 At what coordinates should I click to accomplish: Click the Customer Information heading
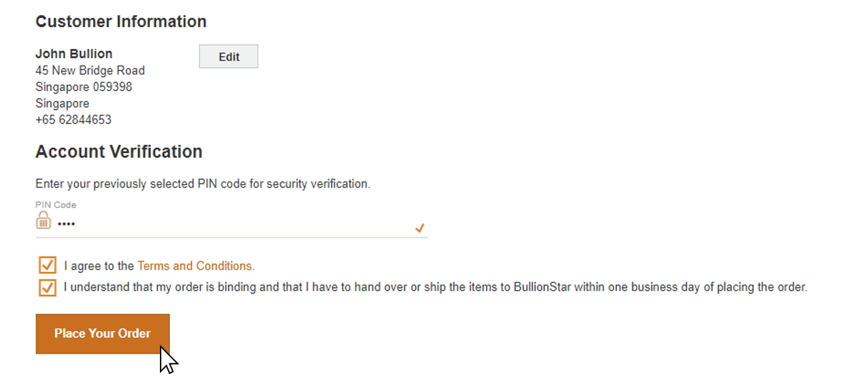pyautogui.click(x=121, y=21)
